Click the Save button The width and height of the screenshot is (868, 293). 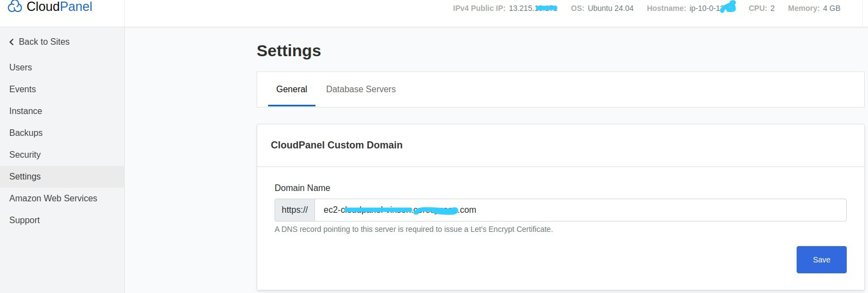pos(821,260)
